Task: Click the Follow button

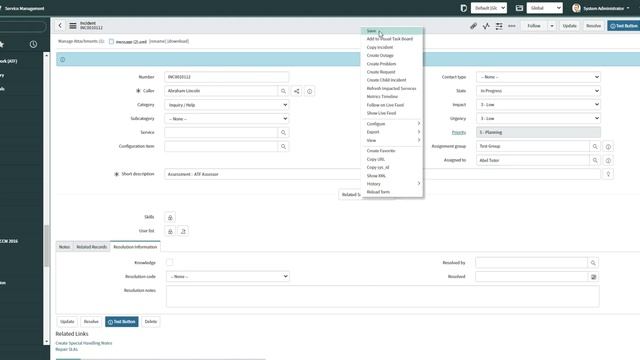Action: pos(534,26)
